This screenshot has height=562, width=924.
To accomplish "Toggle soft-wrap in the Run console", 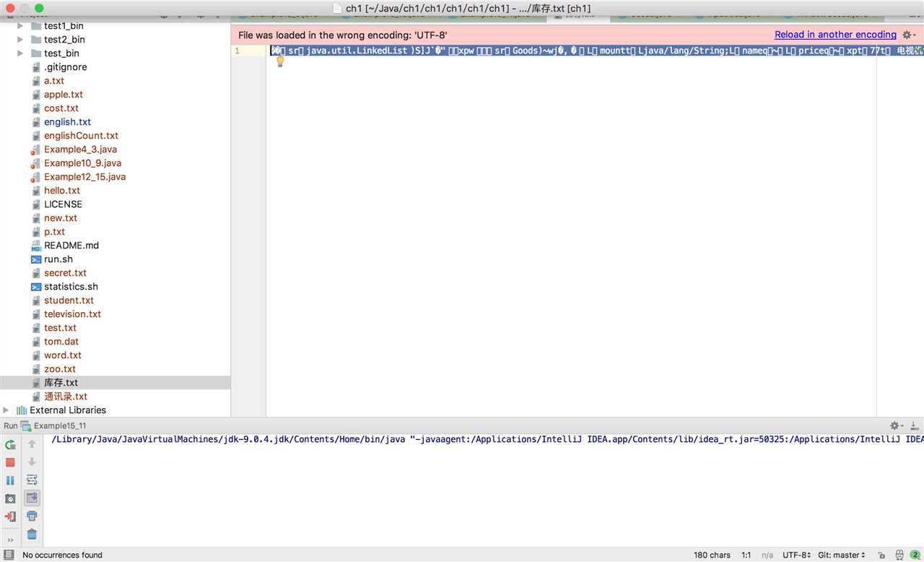I will click(32, 480).
